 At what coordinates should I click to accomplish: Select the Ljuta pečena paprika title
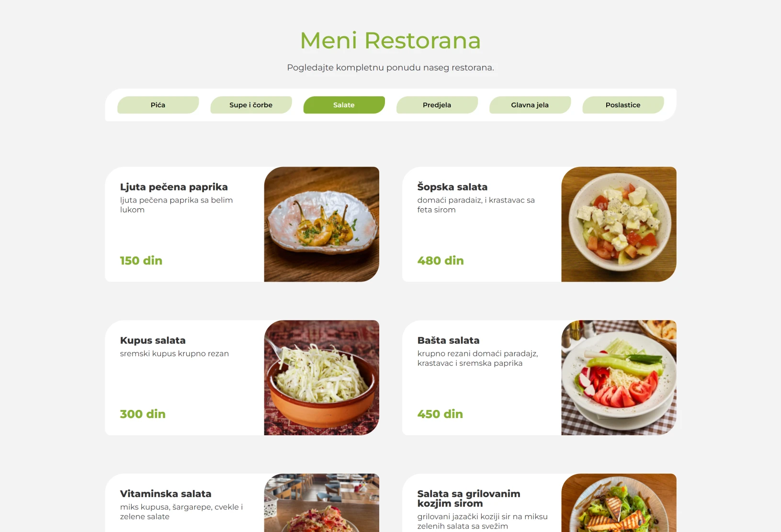point(174,187)
